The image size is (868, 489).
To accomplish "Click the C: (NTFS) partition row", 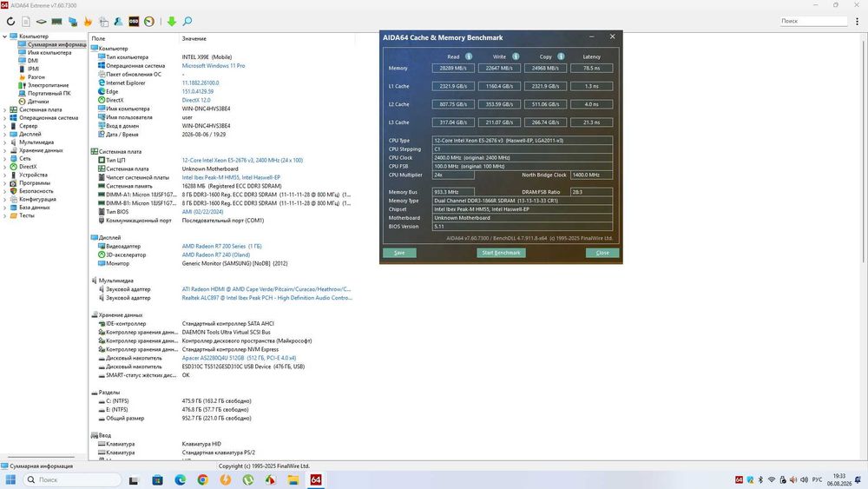I will [x=175, y=401].
